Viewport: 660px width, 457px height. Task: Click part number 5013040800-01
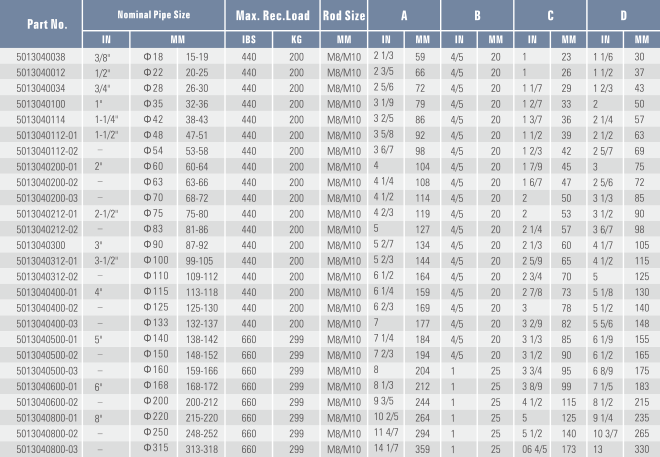point(47,418)
